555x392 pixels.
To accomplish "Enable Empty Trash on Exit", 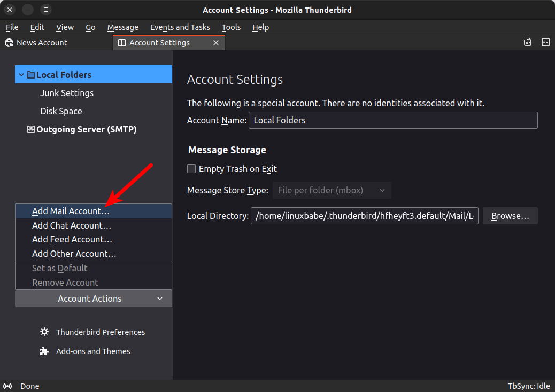I will point(191,169).
